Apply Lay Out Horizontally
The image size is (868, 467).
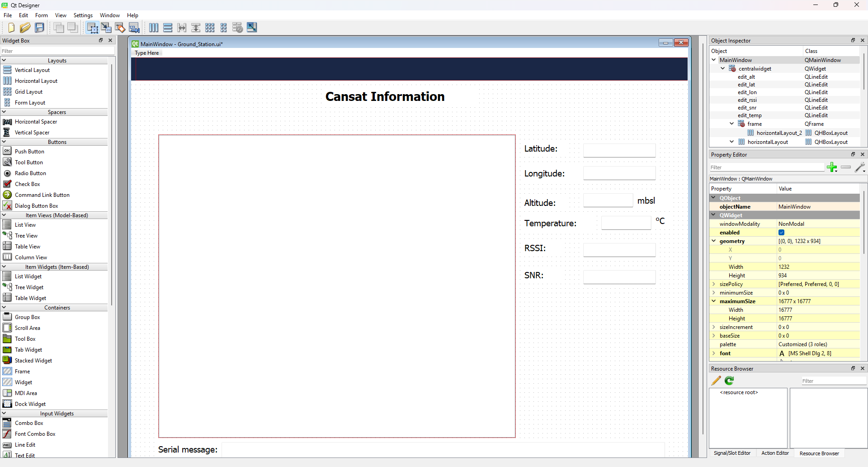[154, 28]
